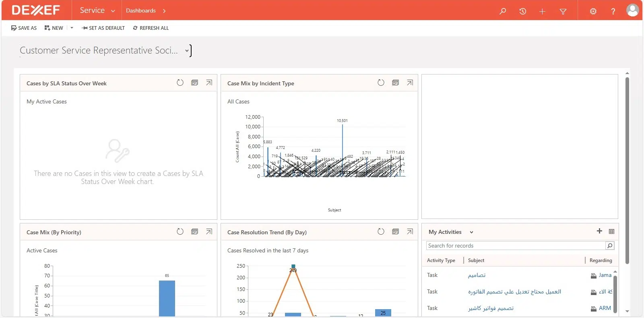
Task: Open the settings gear icon
Action: pyautogui.click(x=593, y=11)
